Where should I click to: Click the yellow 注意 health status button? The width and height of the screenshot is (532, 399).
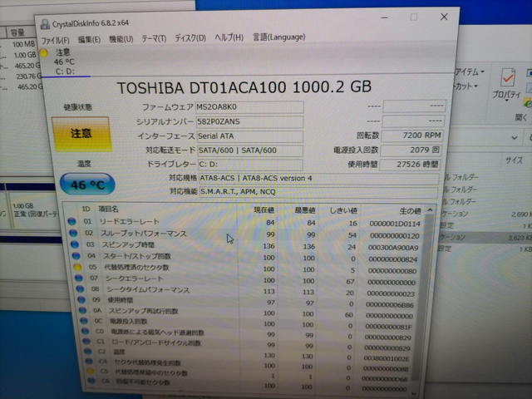tap(81, 133)
